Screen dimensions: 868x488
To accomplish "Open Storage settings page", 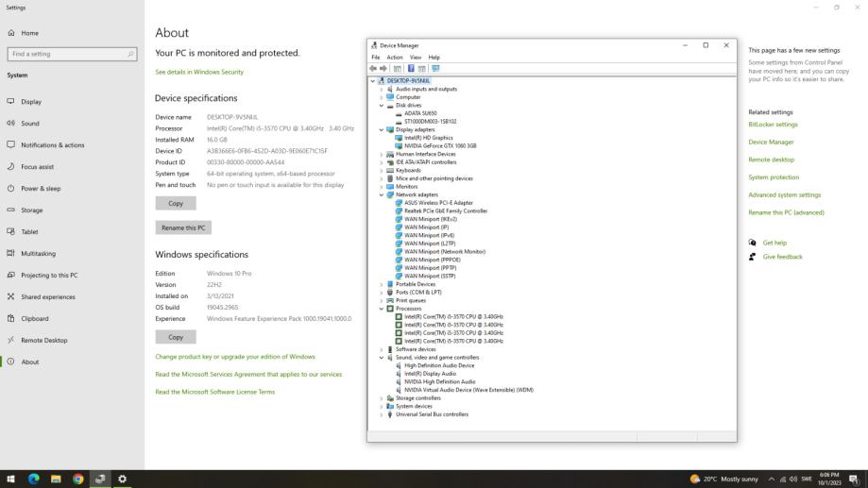I will coord(31,210).
